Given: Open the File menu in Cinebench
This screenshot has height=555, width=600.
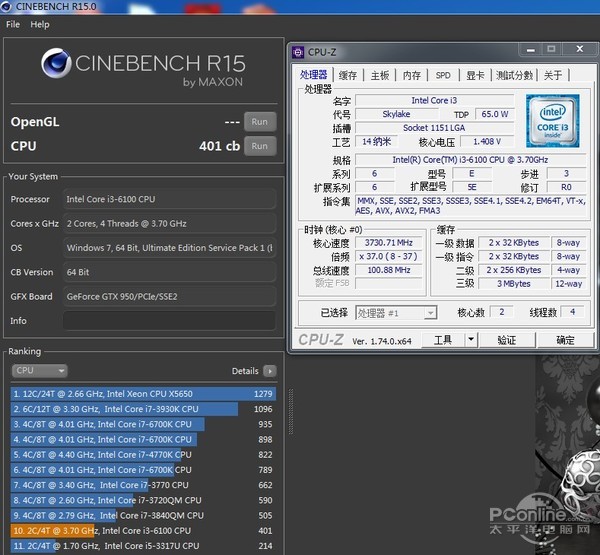Looking at the screenshot, I should (x=13, y=24).
